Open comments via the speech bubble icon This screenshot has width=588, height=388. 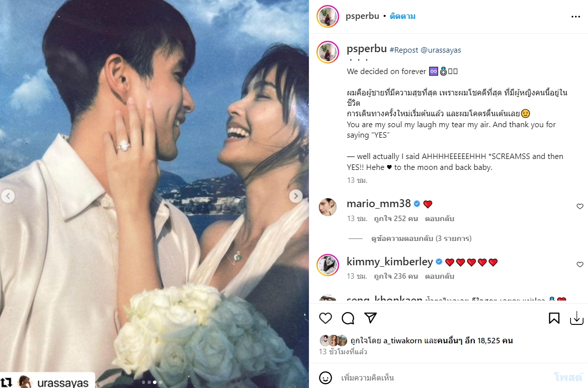[x=348, y=318]
